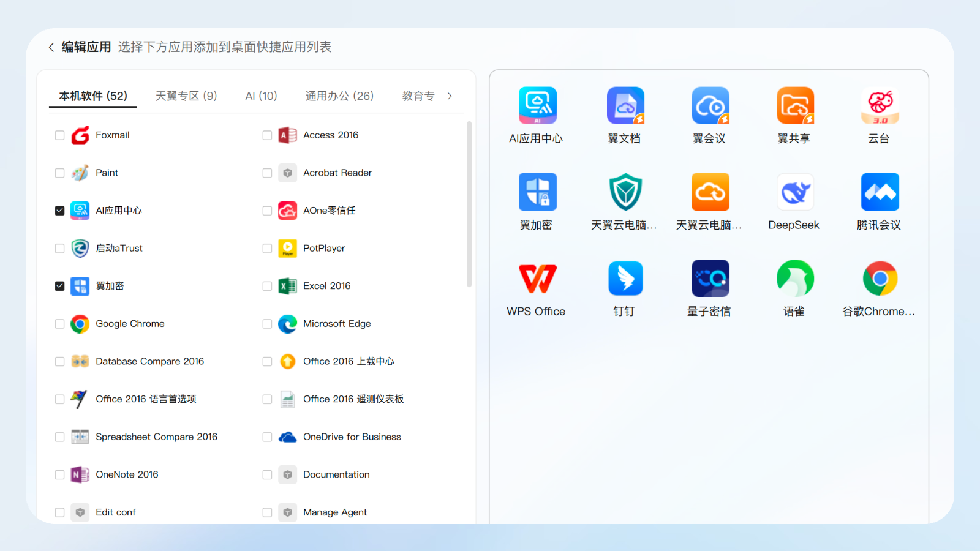Click the Access 2016 icon
Image resolution: width=980 pixels, height=551 pixels.
[288, 135]
